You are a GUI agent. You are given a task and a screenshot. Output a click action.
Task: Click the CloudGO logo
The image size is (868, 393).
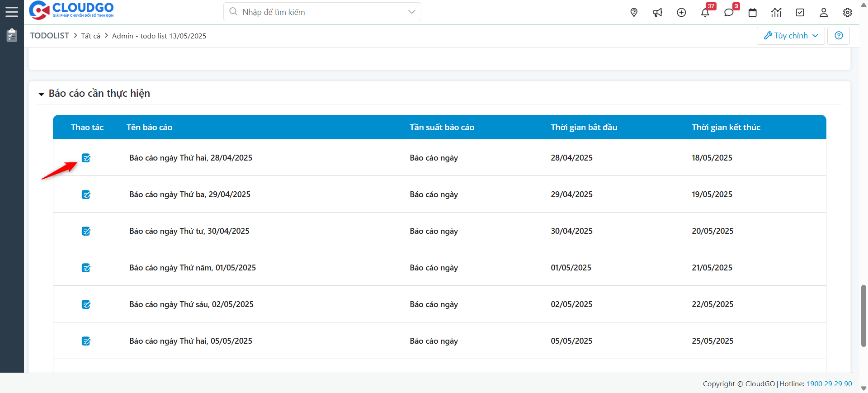pos(71,10)
